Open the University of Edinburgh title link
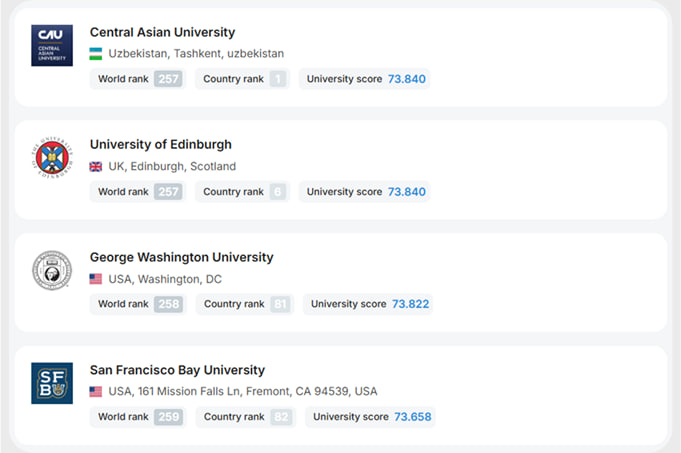Screen dimensions: 681x453 tap(161, 144)
